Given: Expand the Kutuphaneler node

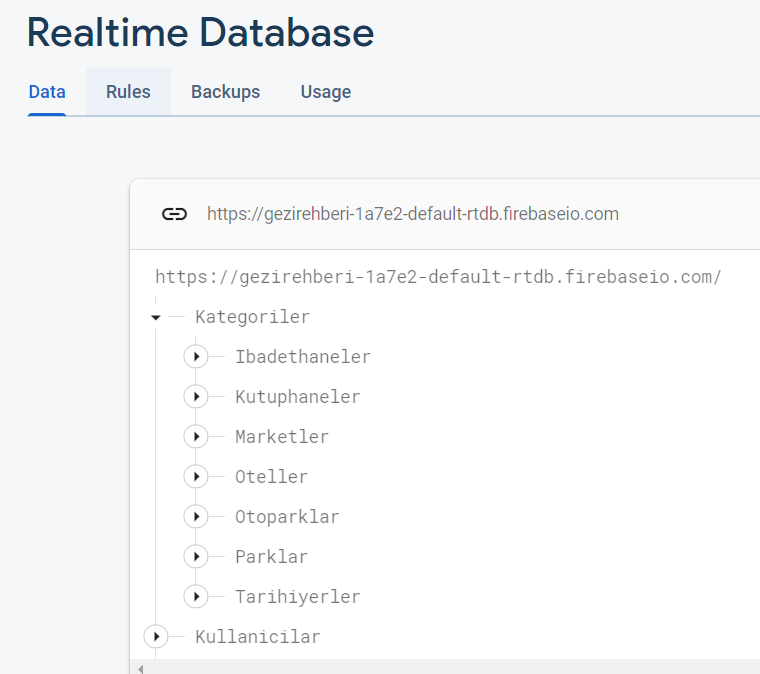Looking at the screenshot, I should tap(196, 397).
